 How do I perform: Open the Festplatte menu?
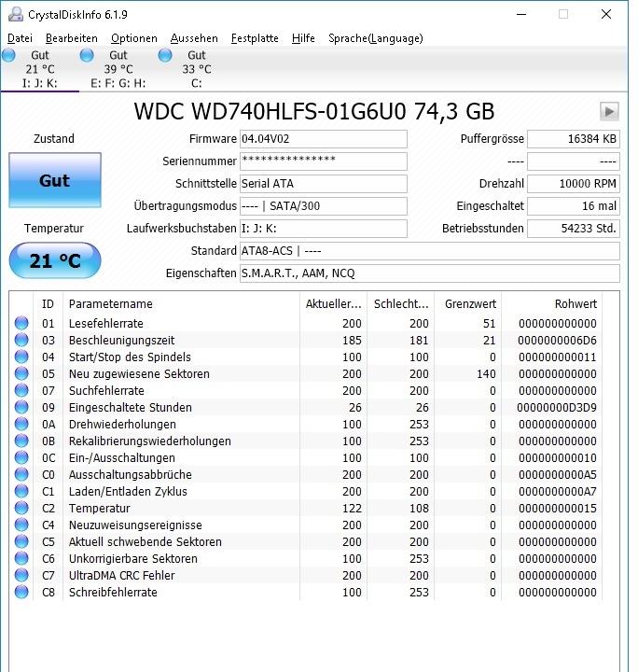(x=255, y=38)
